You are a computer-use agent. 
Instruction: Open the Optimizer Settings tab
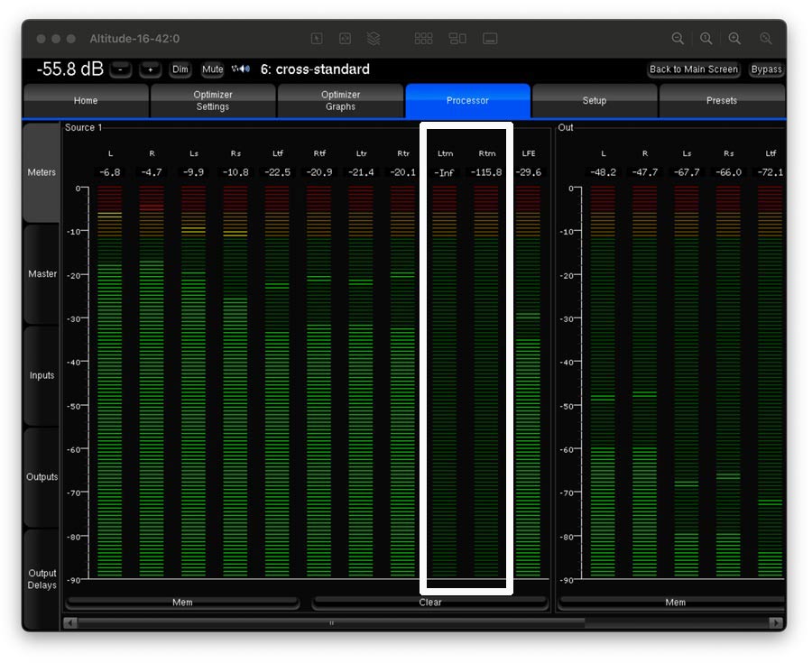[x=213, y=100]
